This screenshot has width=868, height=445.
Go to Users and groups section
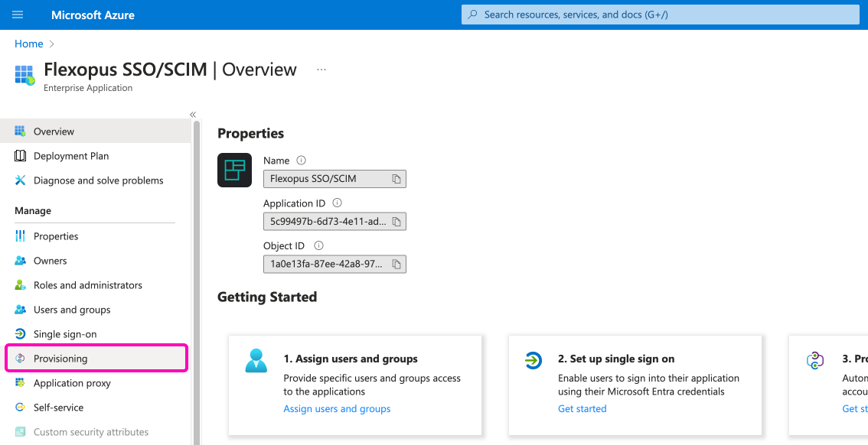click(x=72, y=310)
